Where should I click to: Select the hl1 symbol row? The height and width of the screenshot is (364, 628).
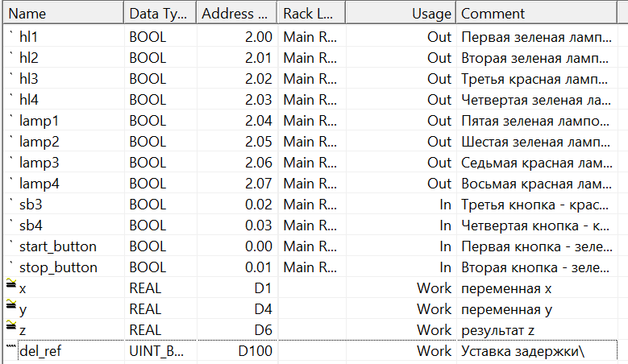click(x=310, y=37)
